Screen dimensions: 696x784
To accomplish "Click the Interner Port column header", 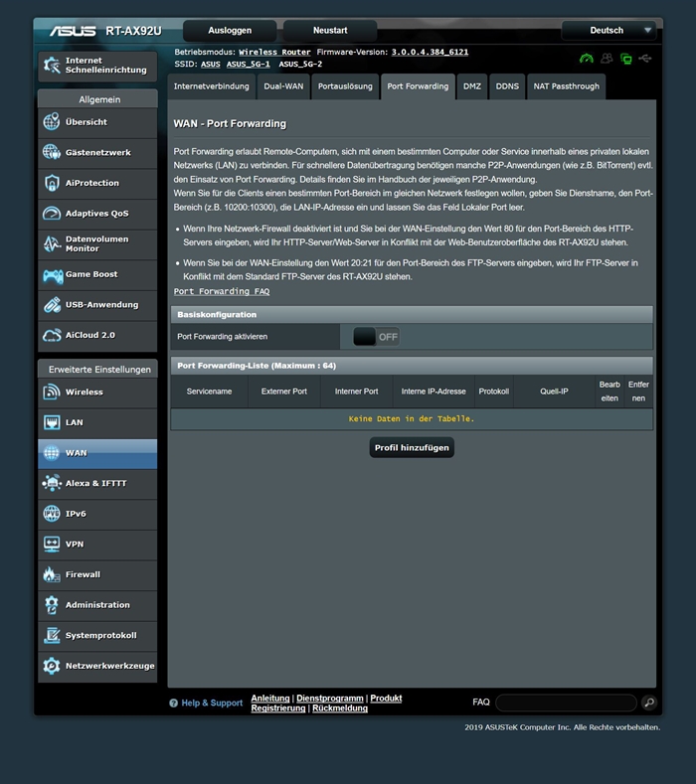I will click(x=356, y=392).
